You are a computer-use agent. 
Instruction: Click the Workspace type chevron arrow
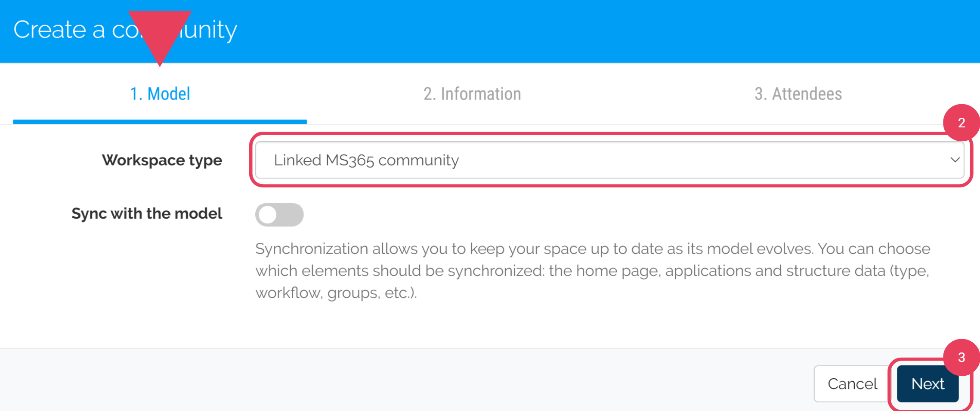pos(955,160)
